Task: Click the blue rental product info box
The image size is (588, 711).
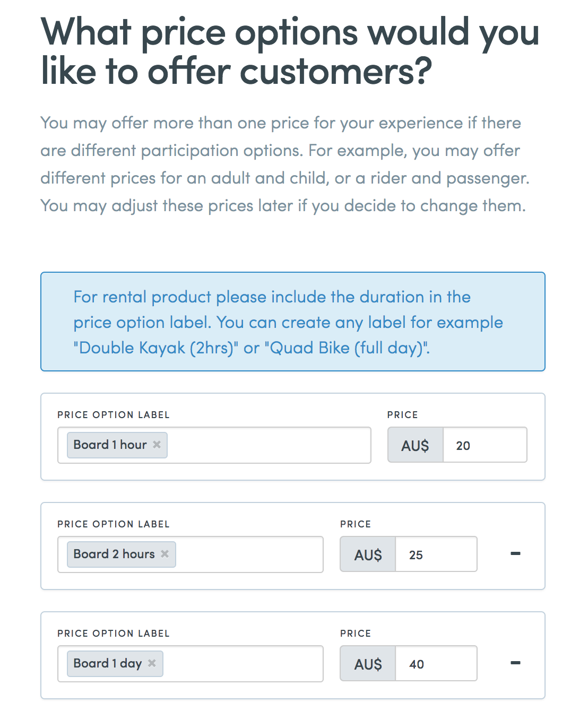Action: coord(293,322)
